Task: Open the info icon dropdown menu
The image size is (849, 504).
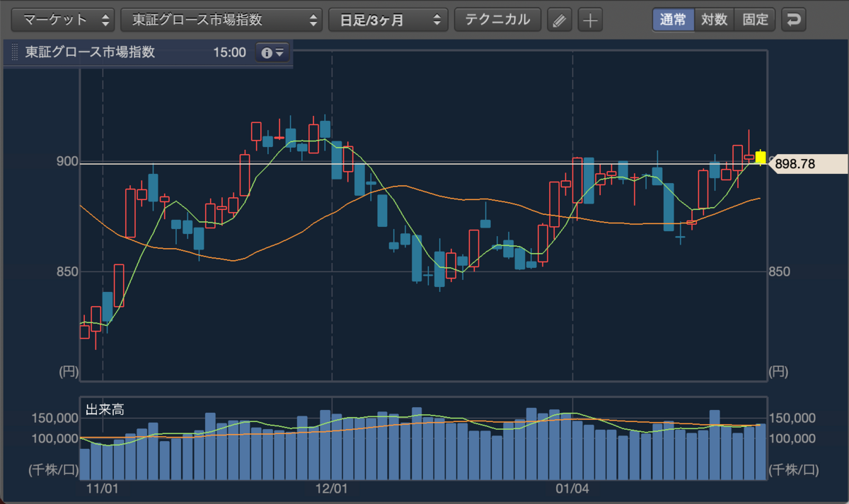Action: 272,52
